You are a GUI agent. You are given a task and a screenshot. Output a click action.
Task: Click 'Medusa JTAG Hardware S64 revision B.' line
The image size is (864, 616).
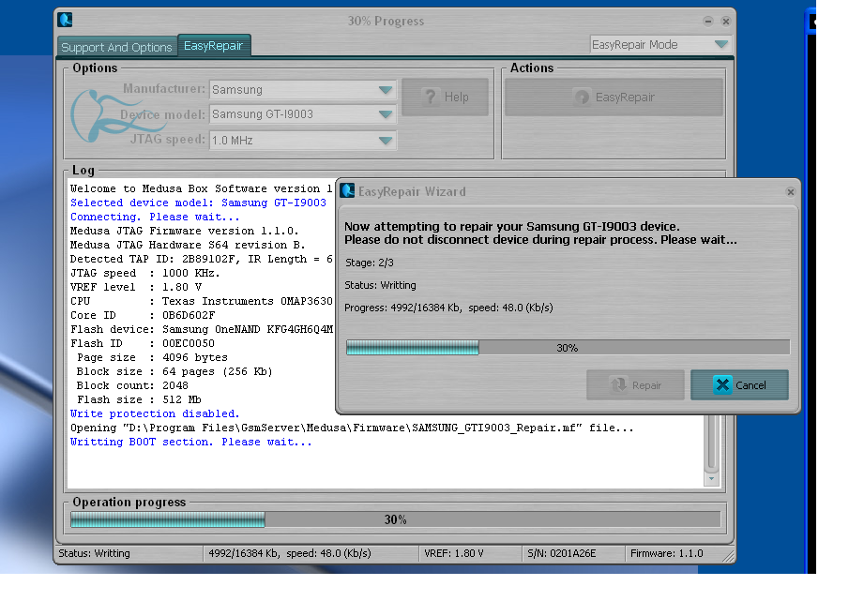pyautogui.click(x=188, y=245)
